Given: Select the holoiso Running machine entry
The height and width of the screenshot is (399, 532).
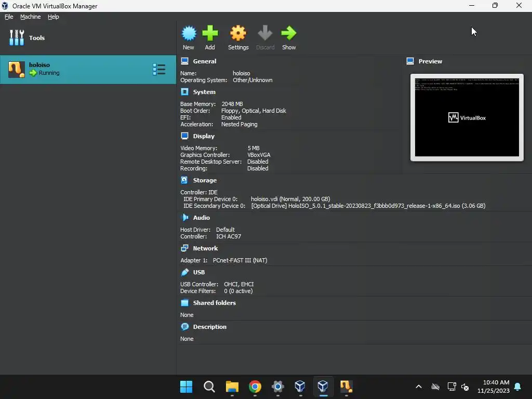Looking at the screenshot, I should (88, 70).
